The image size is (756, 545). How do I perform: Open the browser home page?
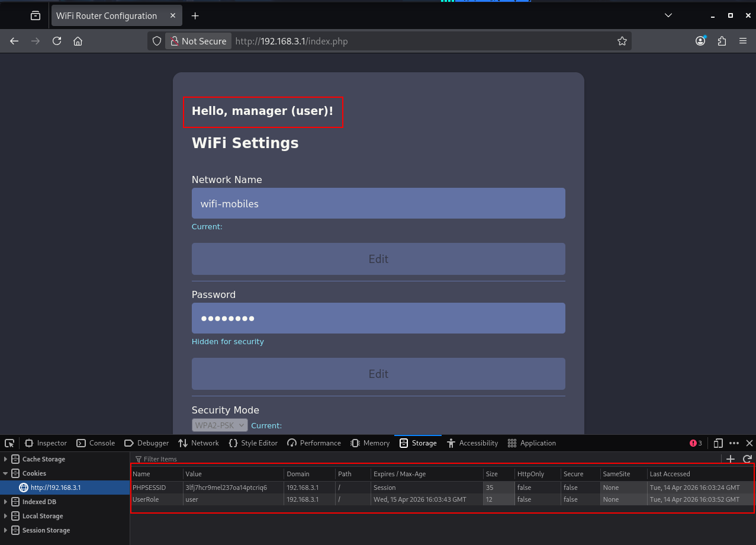click(78, 41)
